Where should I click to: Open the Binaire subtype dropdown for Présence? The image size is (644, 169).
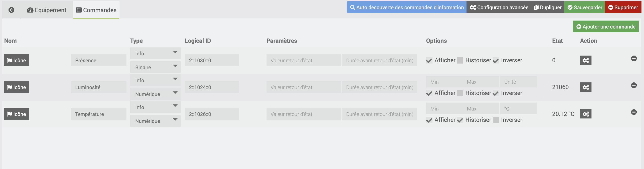click(155, 67)
